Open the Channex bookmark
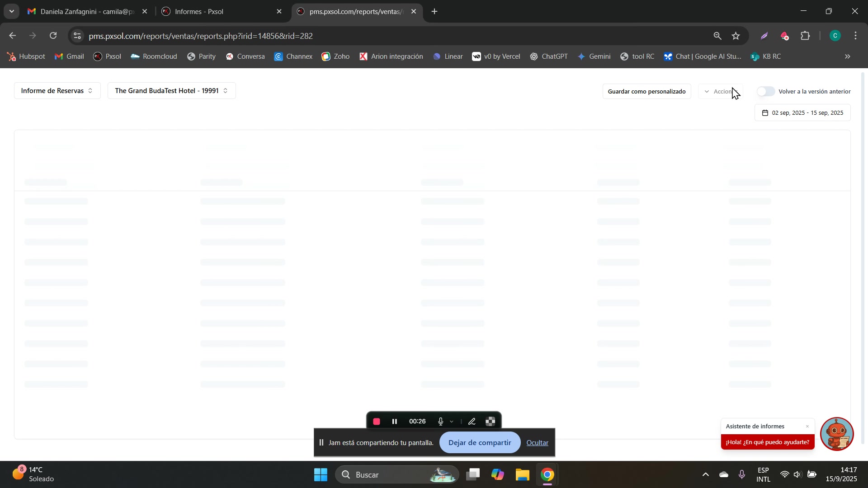This screenshot has height=488, width=868. click(293, 56)
